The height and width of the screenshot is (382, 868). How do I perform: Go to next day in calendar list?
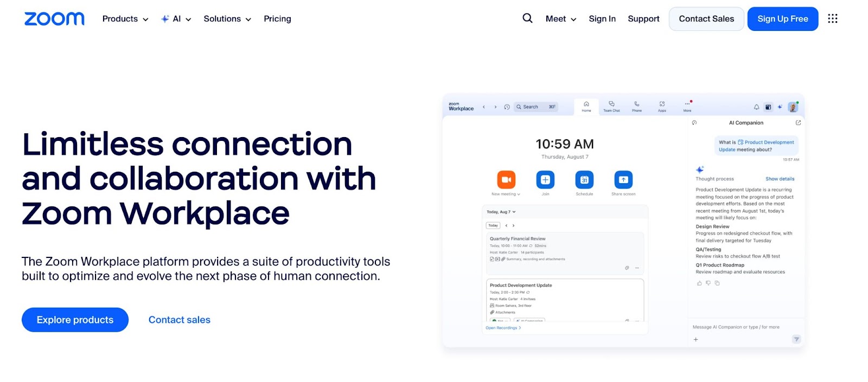[514, 225]
